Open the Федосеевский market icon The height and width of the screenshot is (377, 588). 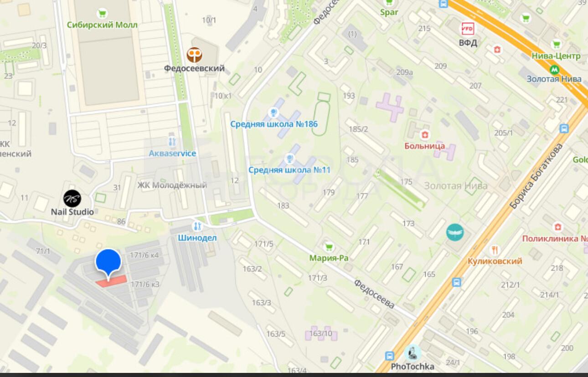tap(195, 55)
